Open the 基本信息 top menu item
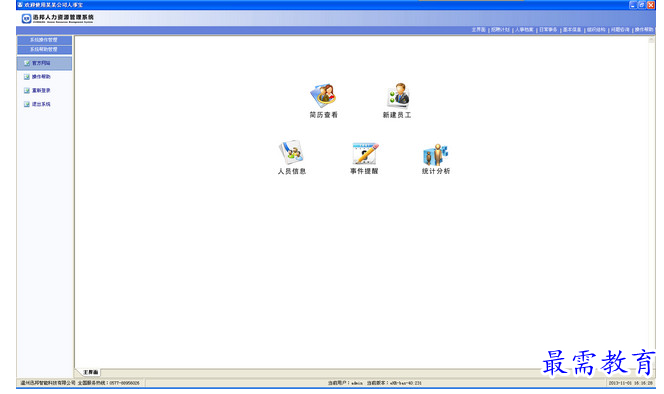 pos(572,30)
